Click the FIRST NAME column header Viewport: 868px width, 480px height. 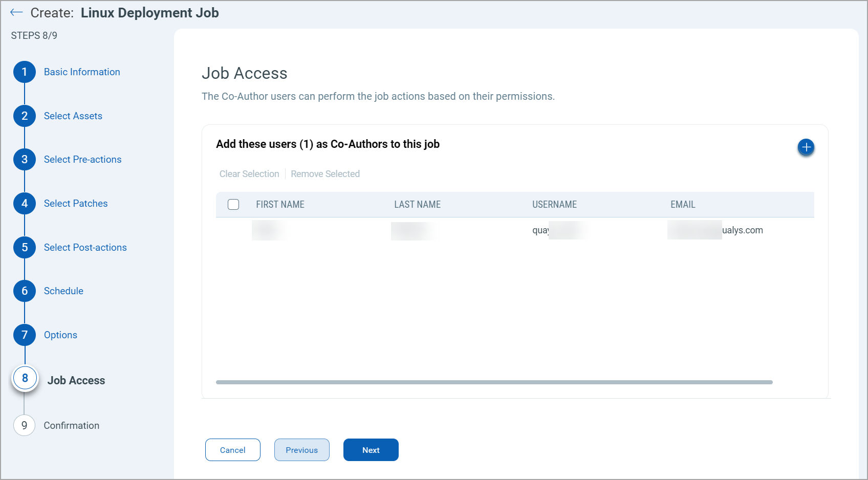pyautogui.click(x=280, y=204)
